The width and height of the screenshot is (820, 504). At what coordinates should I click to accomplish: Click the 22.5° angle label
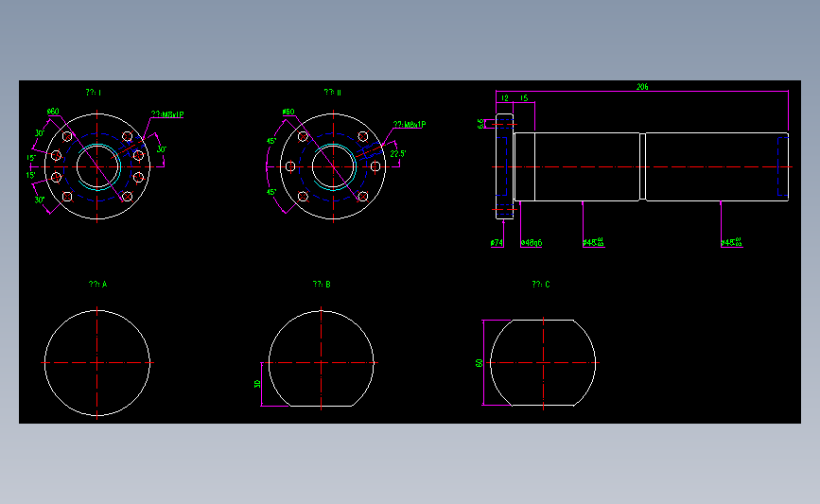click(x=398, y=154)
